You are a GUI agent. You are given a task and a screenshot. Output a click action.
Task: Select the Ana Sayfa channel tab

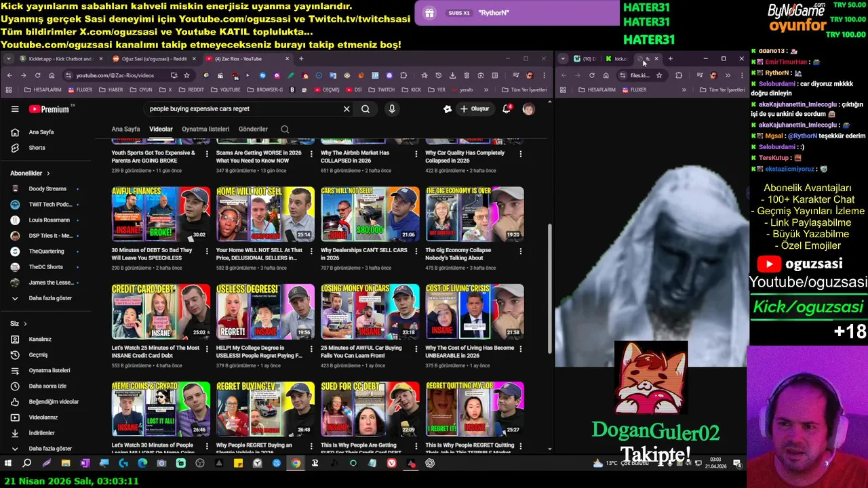(125, 129)
